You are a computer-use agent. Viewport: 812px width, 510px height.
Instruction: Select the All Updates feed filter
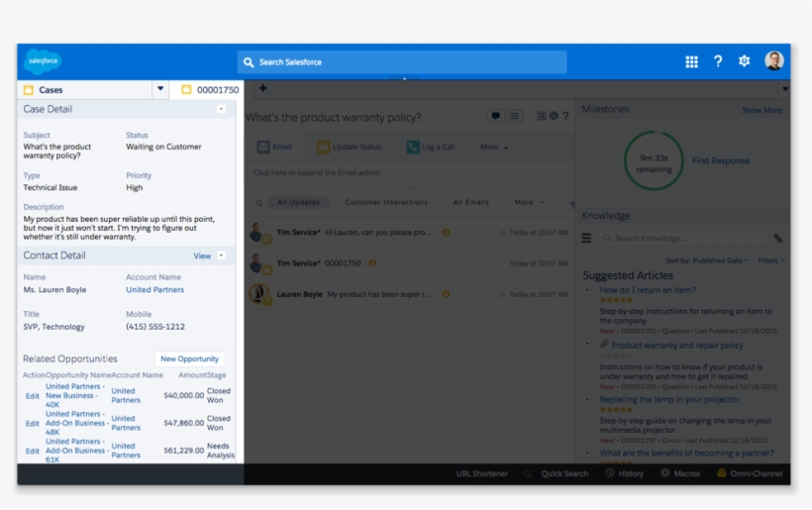(298, 202)
